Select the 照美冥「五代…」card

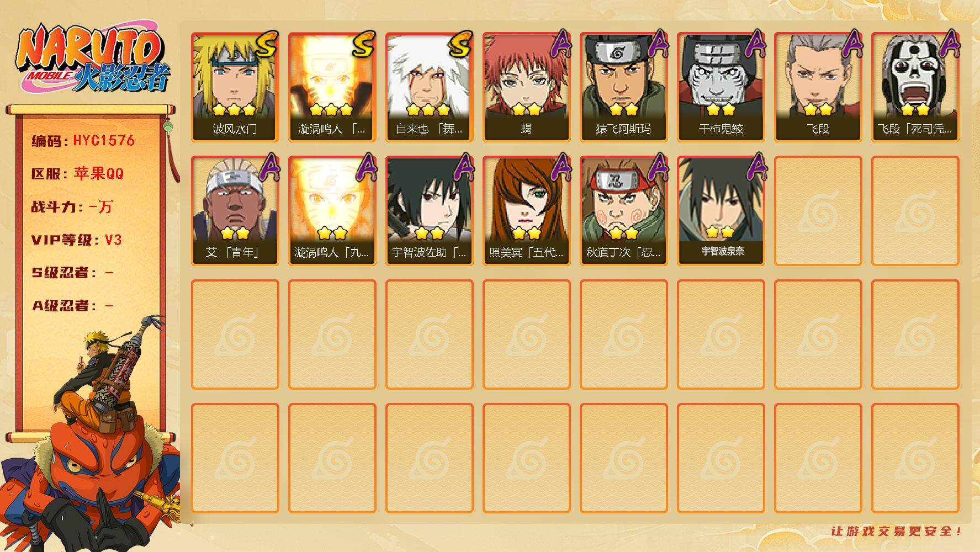pos(526,211)
